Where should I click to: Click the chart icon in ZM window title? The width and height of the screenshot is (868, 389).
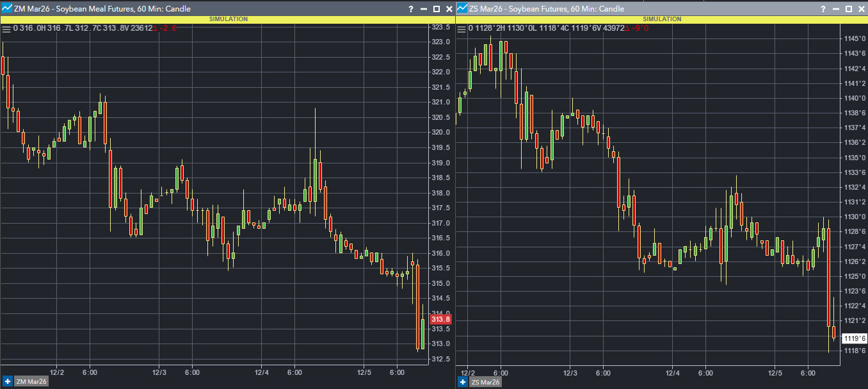(6, 9)
